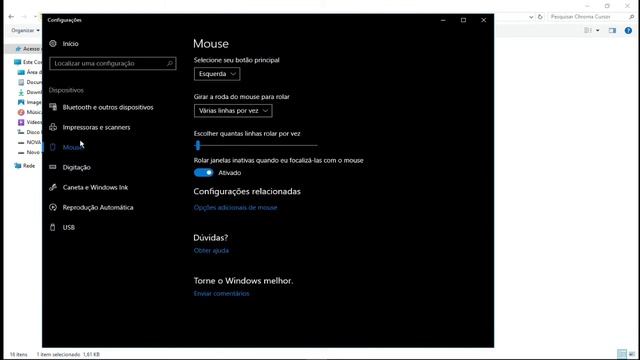Click the lines-to-scroll slider handle
Viewport: 640px width, 360px height.
pyautogui.click(x=198, y=145)
